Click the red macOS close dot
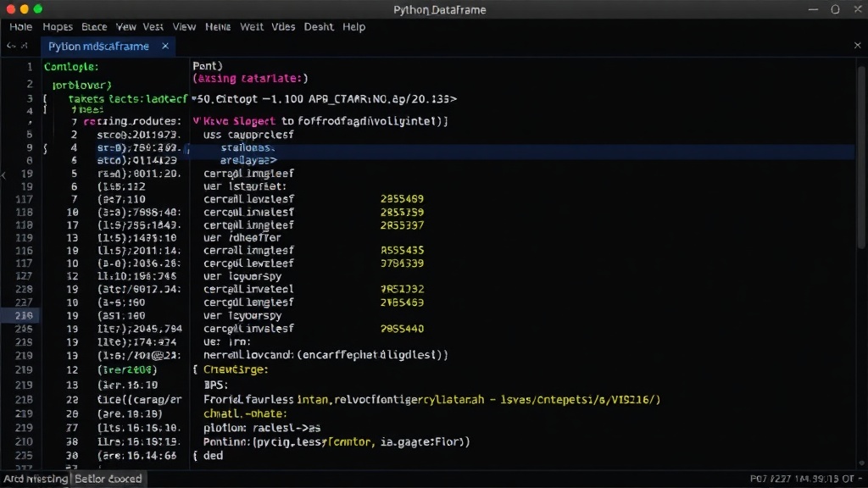This screenshot has width=868, height=488. click(x=10, y=8)
